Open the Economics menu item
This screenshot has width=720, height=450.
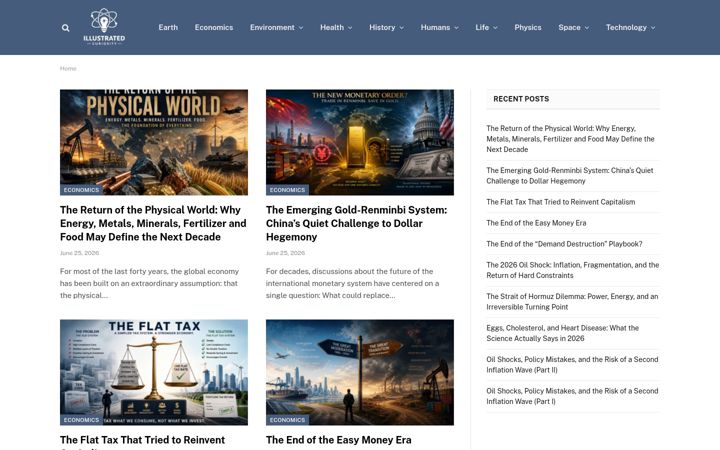click(x=214, y=28)
